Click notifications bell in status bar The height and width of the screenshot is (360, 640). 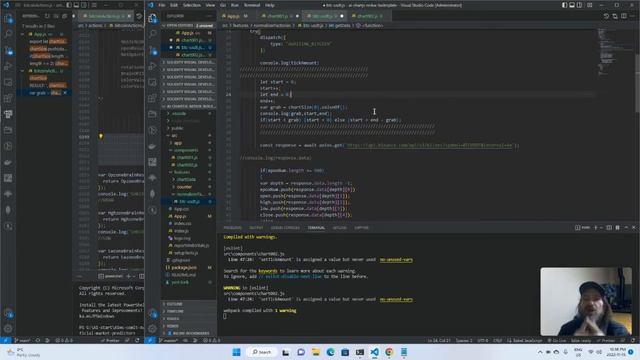(x=633, y=340)
